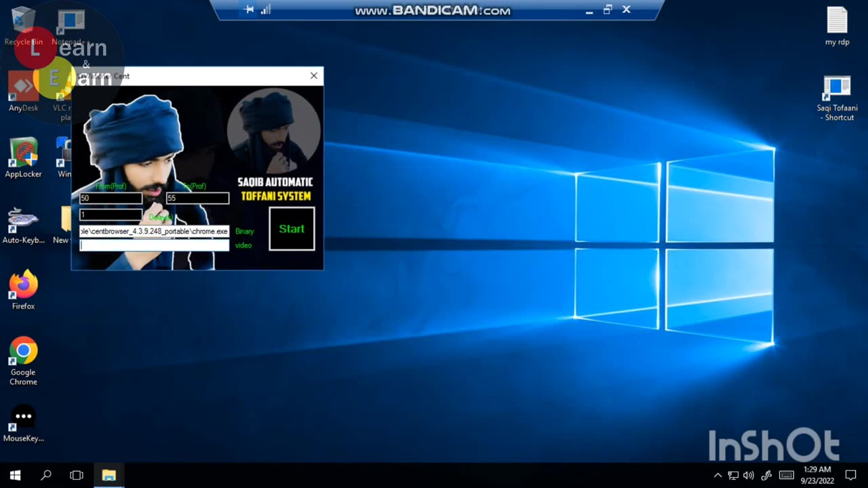Open the Saqi Tofaani Shortcut icon
Image resolution: width=868 pixels, height=488 pixels.
[837, 98]
